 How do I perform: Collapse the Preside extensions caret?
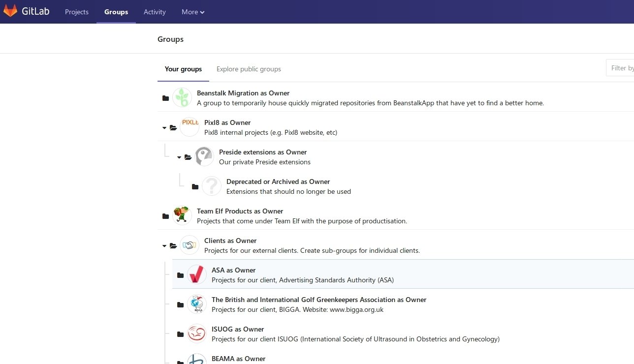pos(179,157)
